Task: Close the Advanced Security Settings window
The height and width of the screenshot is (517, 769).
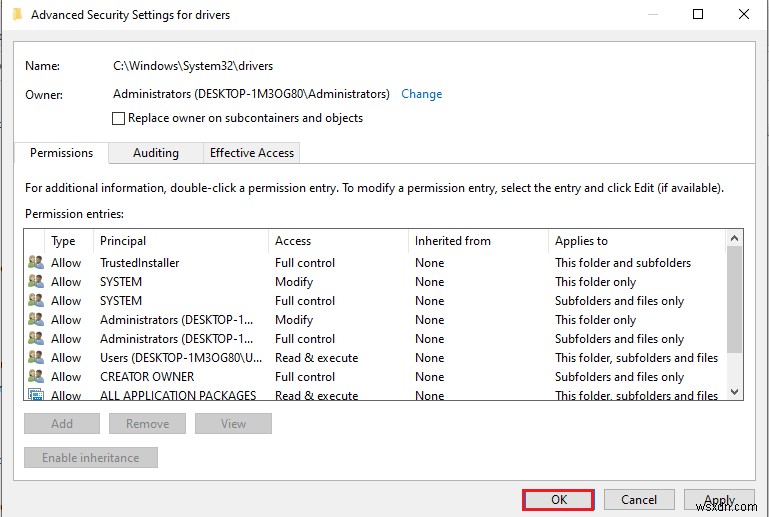Action: click(743, 14)
